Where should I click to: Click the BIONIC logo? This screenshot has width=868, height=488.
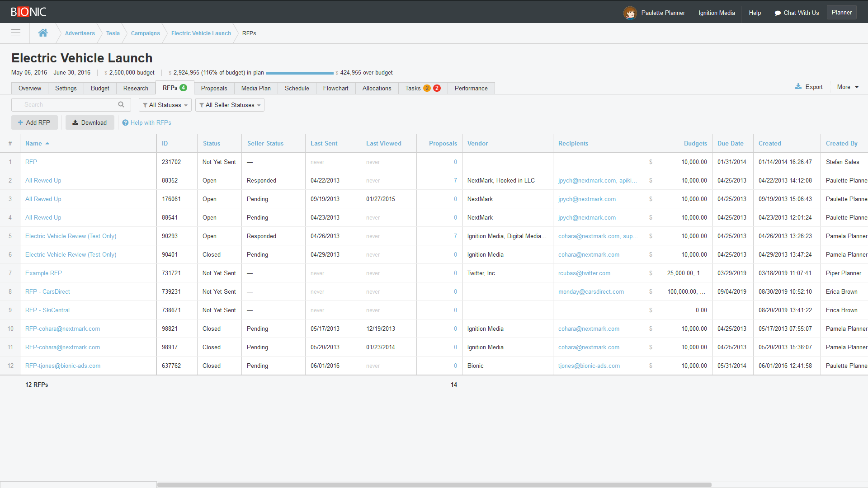pyautogui.click(x=28, y=12)
